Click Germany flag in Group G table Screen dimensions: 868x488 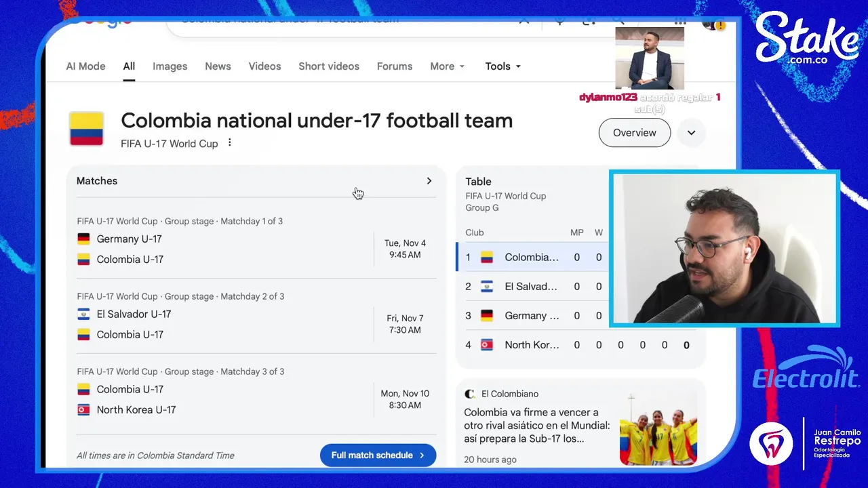tap(487, 316)
